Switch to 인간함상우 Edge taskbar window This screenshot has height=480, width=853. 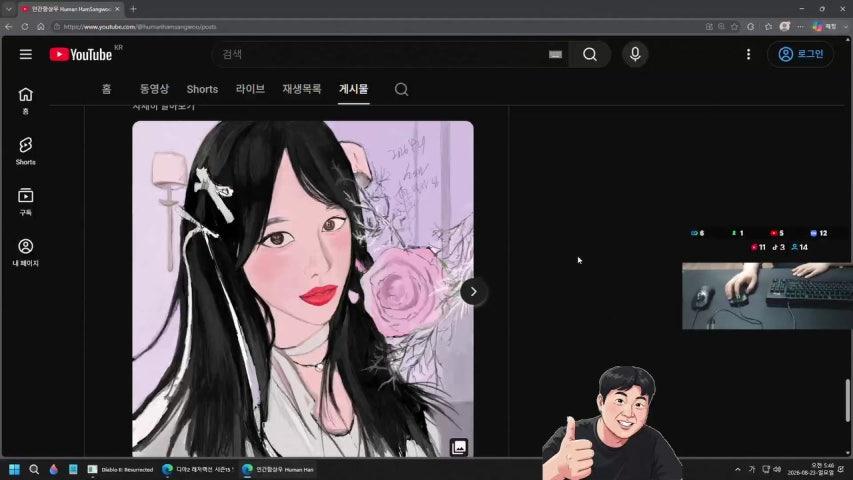278,469
